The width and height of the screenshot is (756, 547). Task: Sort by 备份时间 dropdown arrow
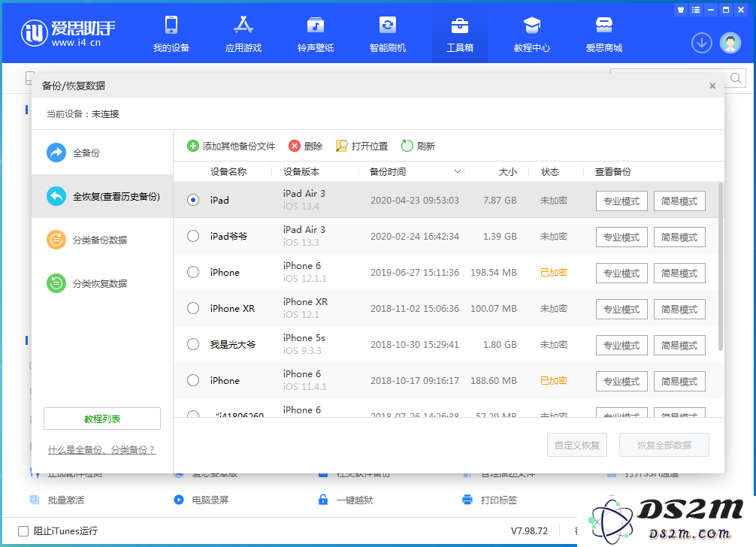coord(458,171)
